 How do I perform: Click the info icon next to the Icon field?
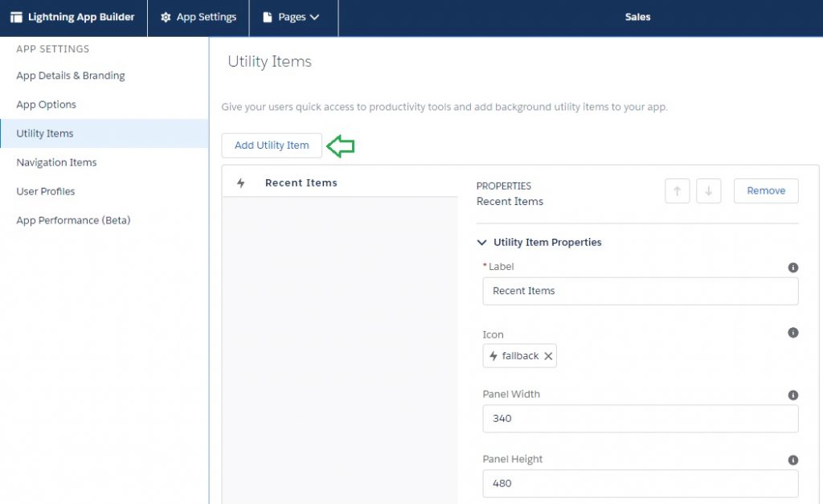(792, 333)
